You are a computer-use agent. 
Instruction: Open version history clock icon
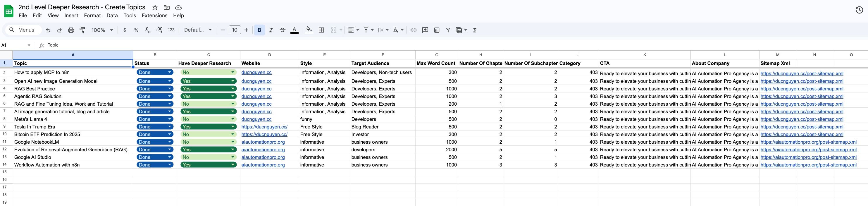pyautogui.click(x=859, y=10)
